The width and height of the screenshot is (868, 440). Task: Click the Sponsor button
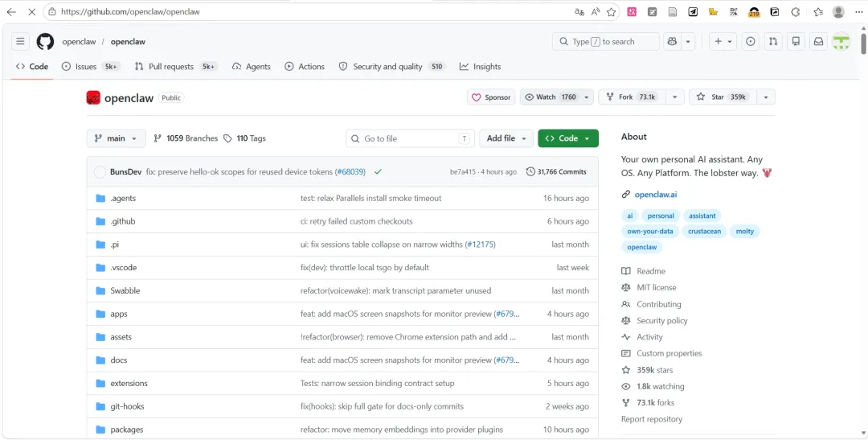click(x=491, y=97)
